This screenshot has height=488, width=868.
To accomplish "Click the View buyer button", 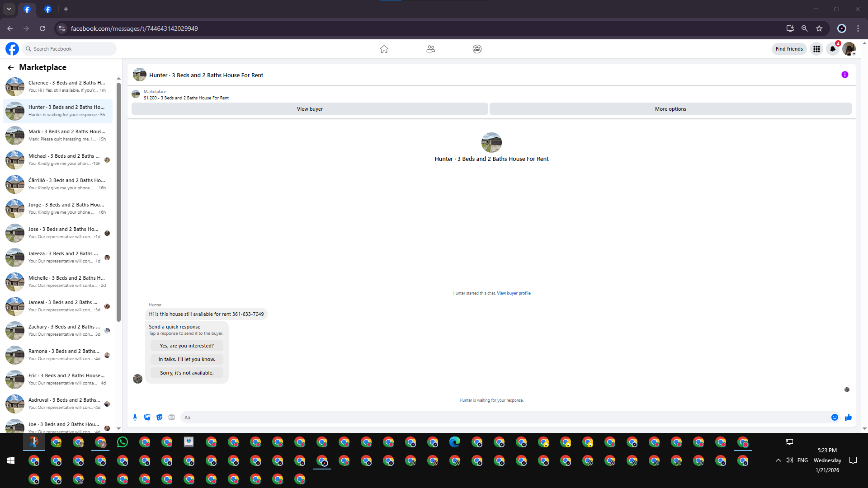I will 310,109.
